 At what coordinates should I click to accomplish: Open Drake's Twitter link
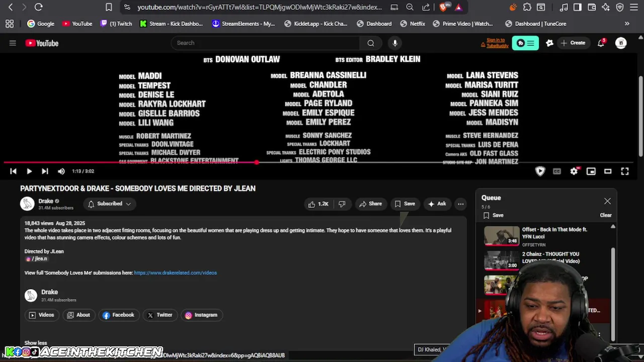[160, 315]
